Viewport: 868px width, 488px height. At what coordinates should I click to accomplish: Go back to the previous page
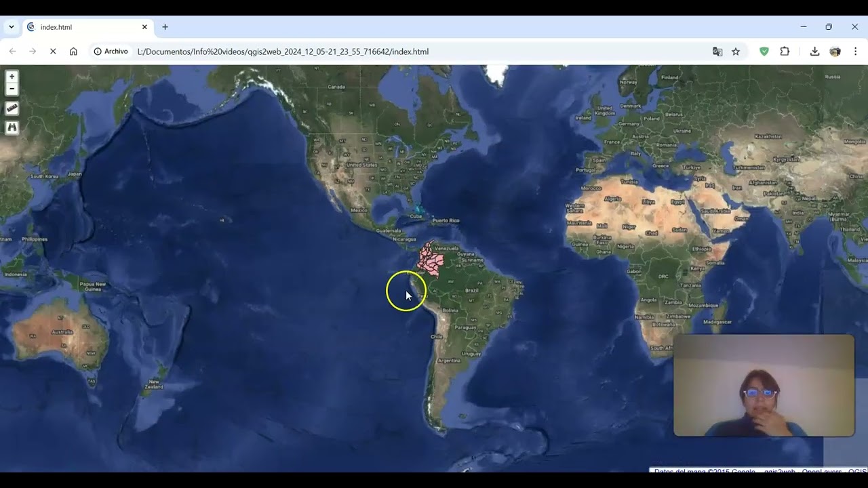coord(12,52)
